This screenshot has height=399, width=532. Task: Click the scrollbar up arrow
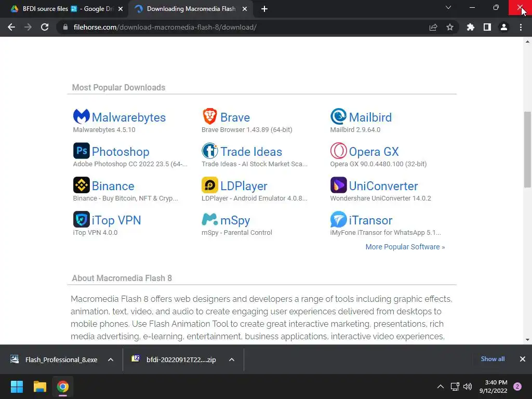click(x=527, y=42)
